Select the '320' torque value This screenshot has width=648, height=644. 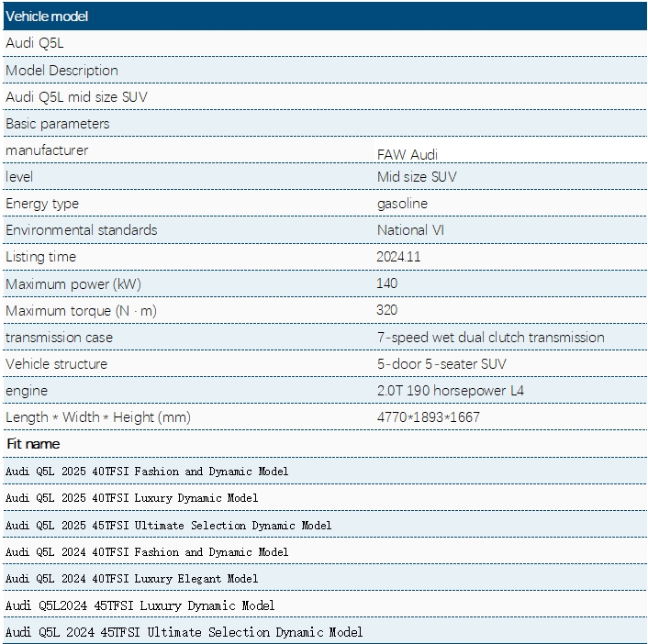click(x=386, y=310)
